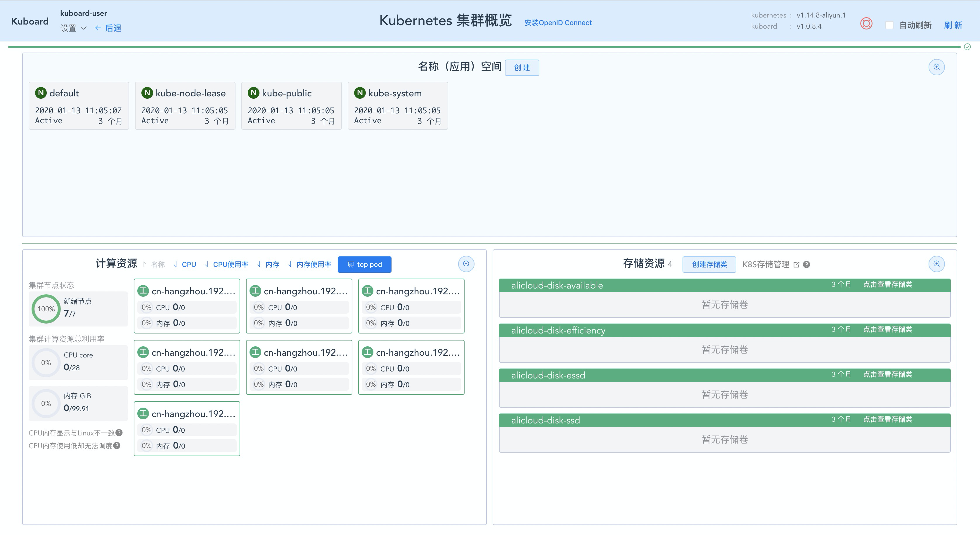The width and height of the screenshot is (980, 535).
Task: Click the red lifebuoy help icon
Action: point(866,24)
